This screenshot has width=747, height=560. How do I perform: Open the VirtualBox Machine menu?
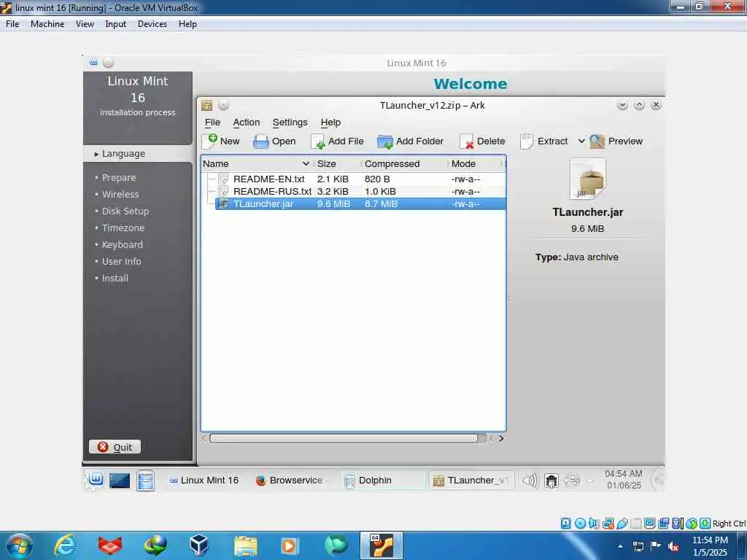[47, 24]
